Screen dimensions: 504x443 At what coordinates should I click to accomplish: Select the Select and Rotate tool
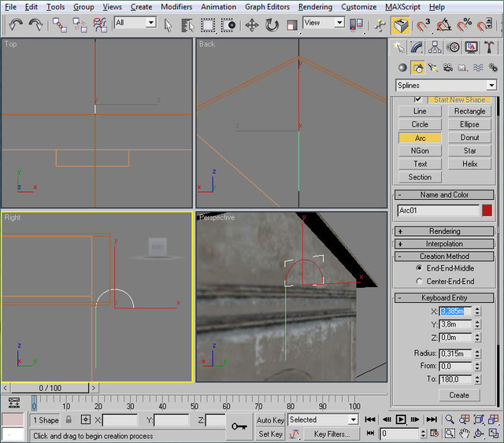click(x=272, y=24)
